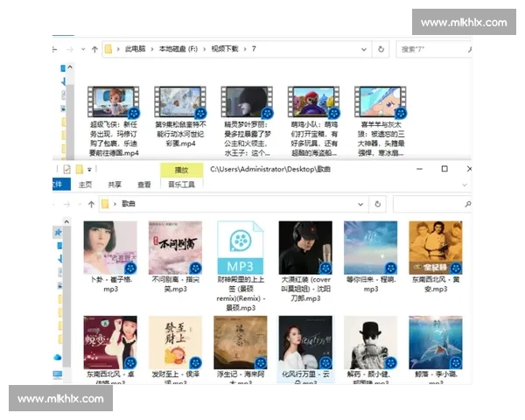Click the search field in the 歌曲 window
This screenshot has height=420, width=525.
click(x=432, y=204)
